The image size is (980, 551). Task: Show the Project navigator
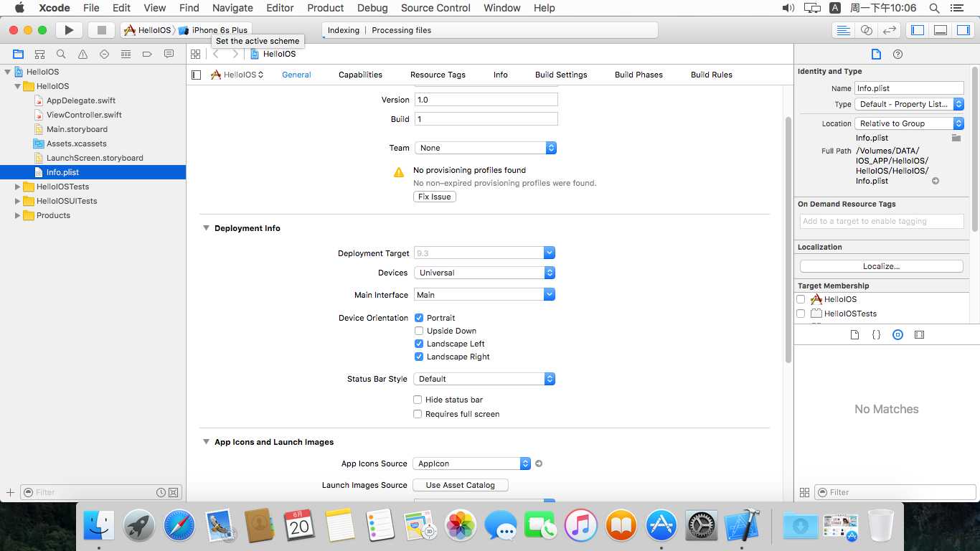(18, 55)
